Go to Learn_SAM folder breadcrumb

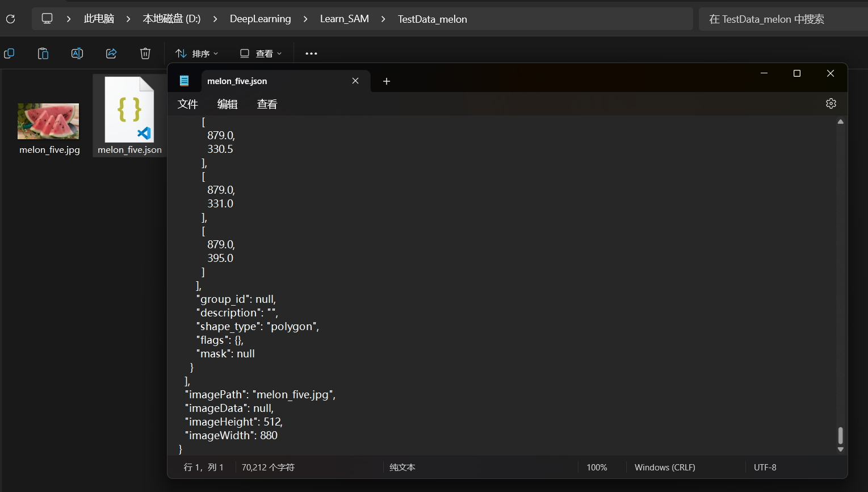pos(345,19)
